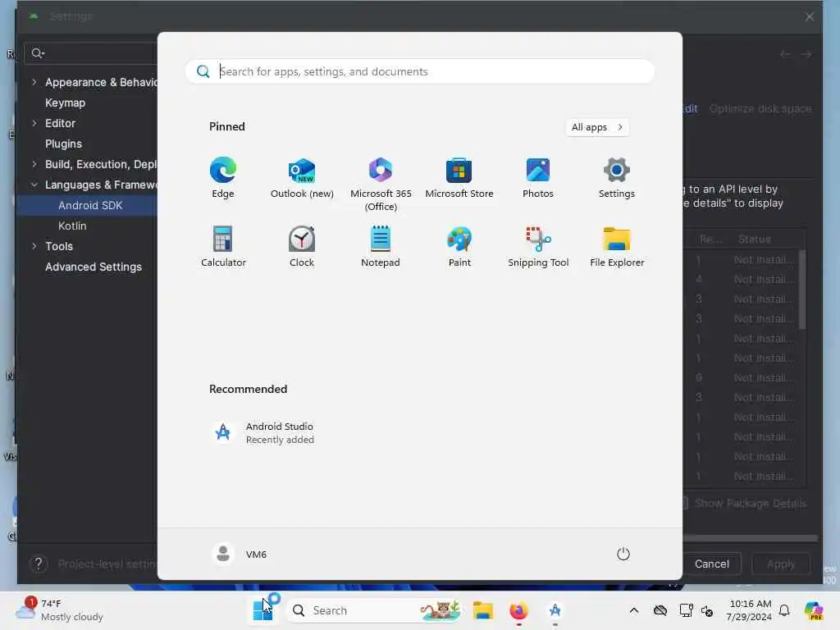
Task: Switch to Android Studio on taskbar
Action: (x=555, y=610)
